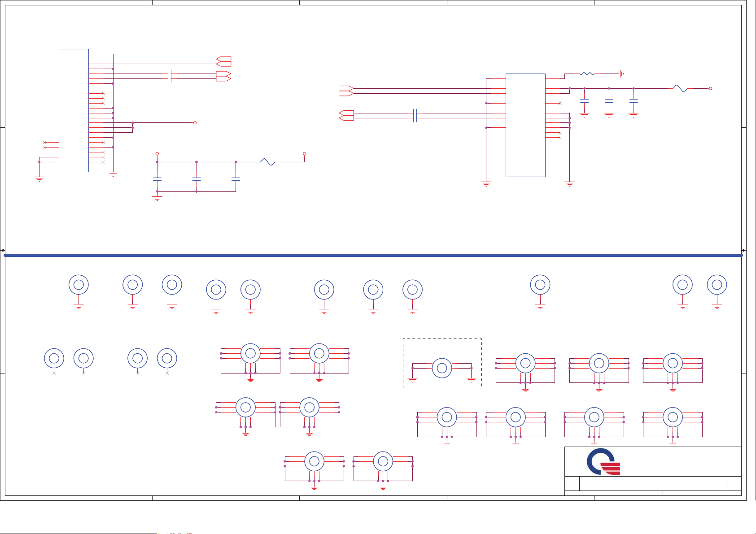The image size is (756, 534).
Task: Select the fuse symbol in the left filter circuit
Action: tap(268, 162)
